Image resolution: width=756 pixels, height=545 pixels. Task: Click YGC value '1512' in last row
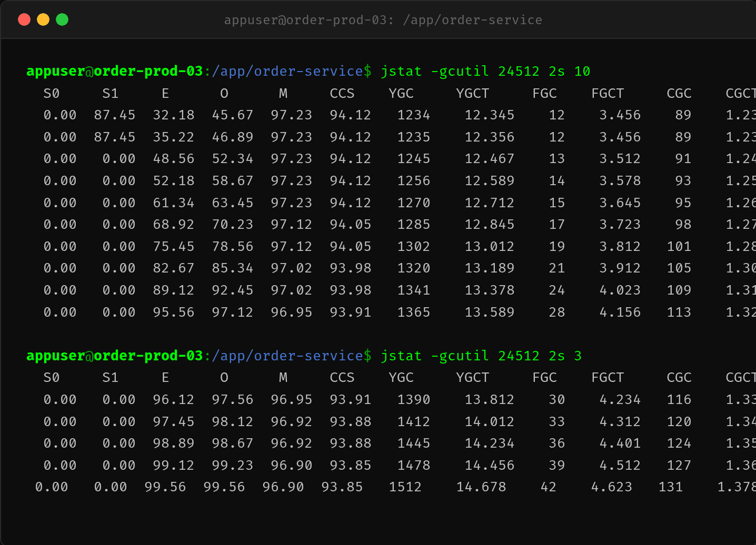click(405, 487)
